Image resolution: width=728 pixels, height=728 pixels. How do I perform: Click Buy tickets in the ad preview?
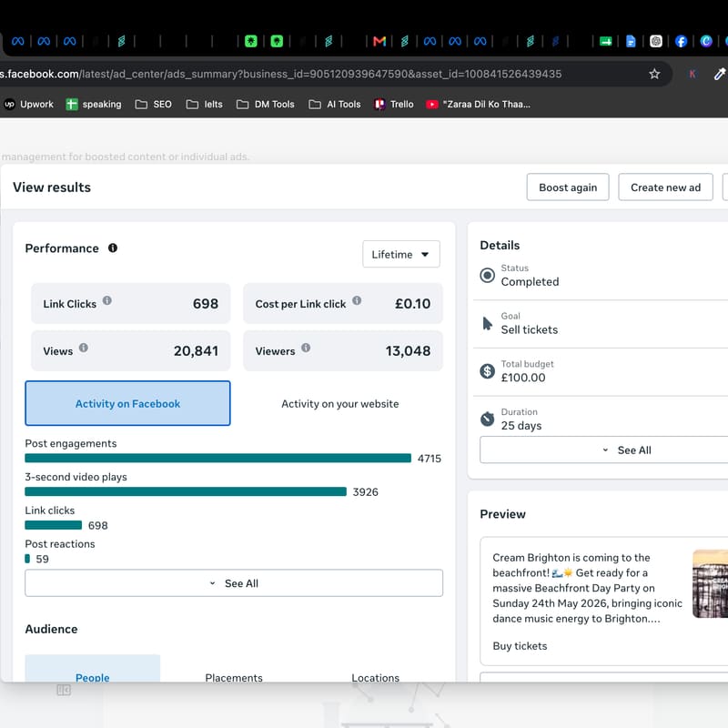click(x=520, y=646)
